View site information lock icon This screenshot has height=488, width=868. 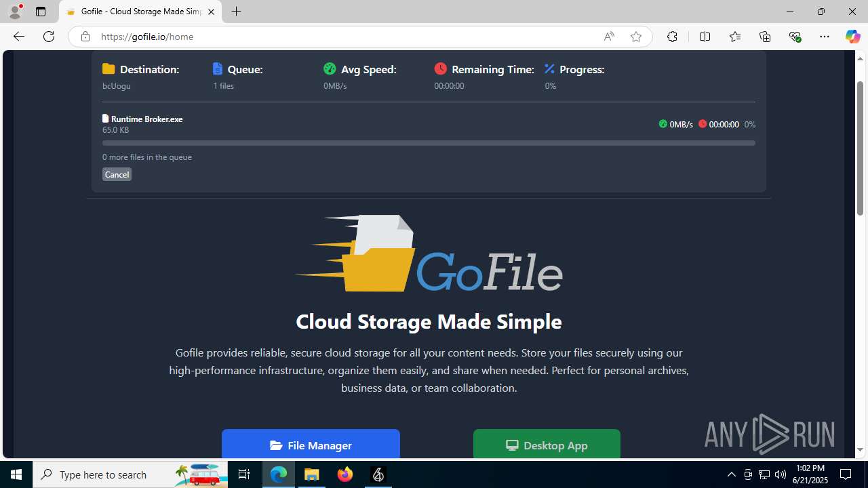point(85,37)
